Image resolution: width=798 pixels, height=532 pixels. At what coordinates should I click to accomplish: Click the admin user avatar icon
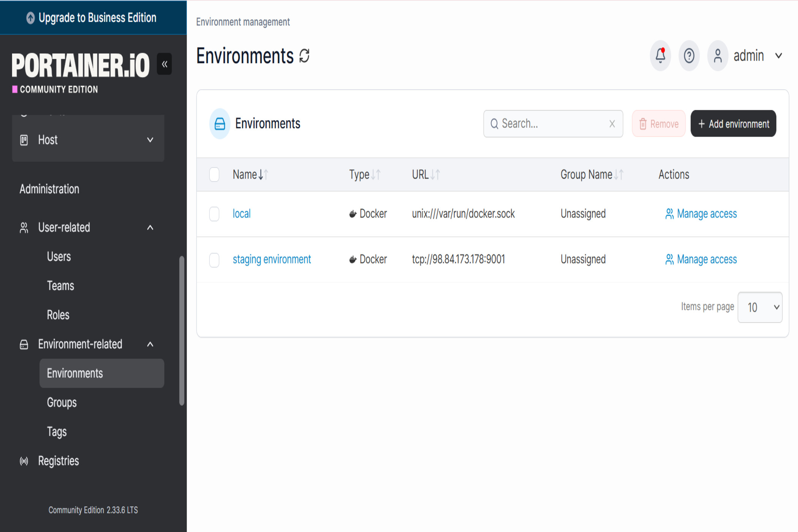(717, 56)
